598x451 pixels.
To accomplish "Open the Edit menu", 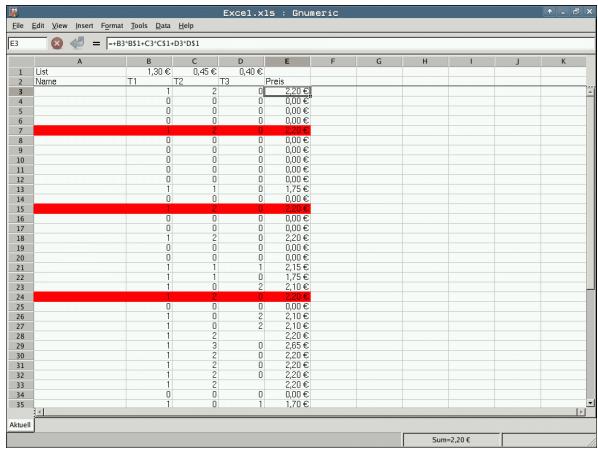I will click(x=38, y=26).
